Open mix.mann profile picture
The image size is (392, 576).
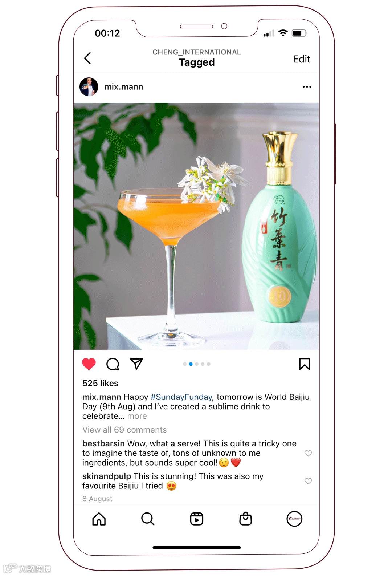(x=89, y=87)
